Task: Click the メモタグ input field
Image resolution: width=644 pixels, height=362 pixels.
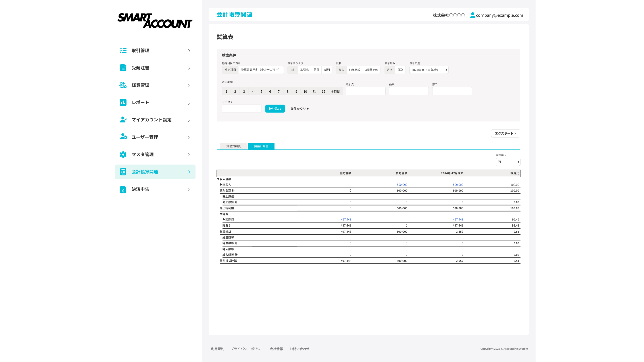Action: 242,109
